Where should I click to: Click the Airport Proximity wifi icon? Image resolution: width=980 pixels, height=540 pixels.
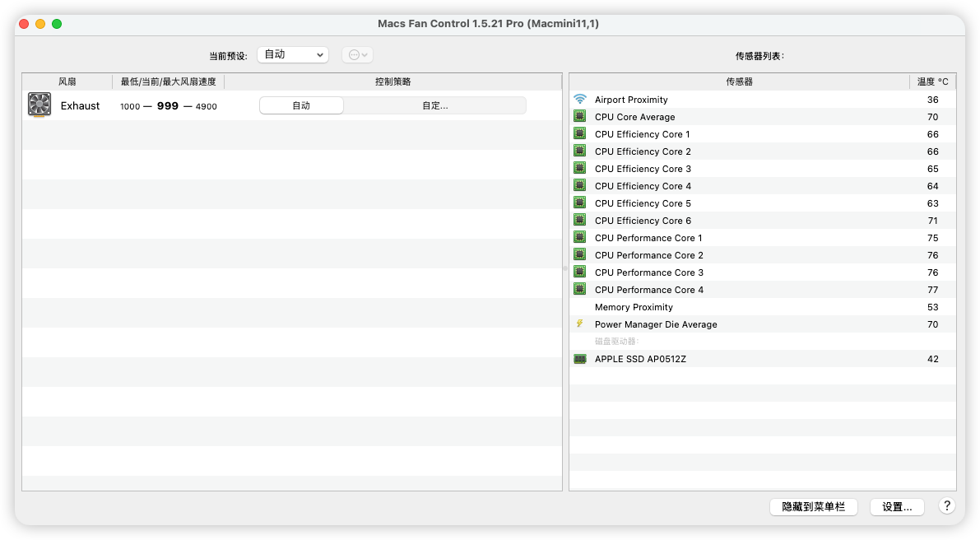point(580,100)
